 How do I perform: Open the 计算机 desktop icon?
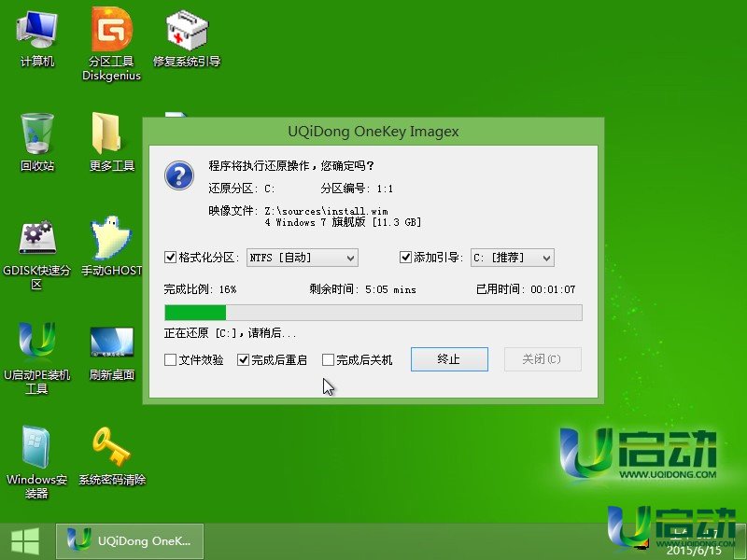(x=36, y=39)
